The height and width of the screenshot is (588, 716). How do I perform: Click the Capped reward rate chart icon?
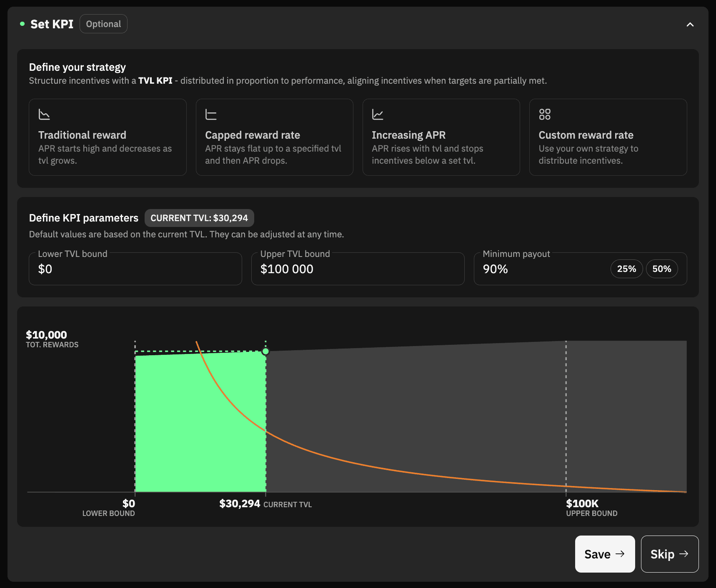pyautogui.click(x=211, y=114)
